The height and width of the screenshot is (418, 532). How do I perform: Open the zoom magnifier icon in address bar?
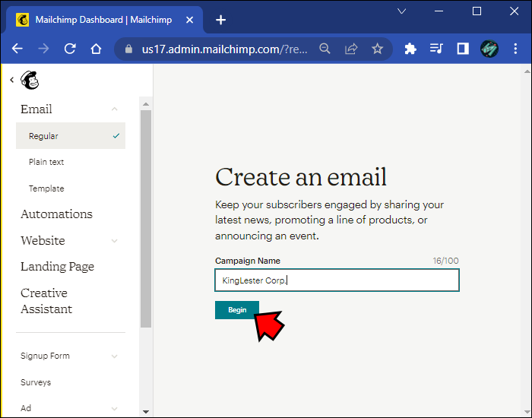(325, 49)
